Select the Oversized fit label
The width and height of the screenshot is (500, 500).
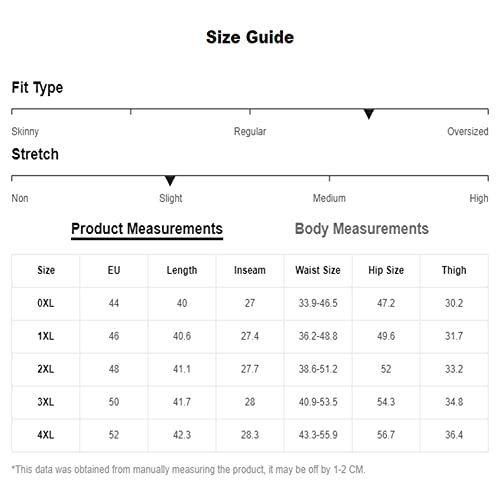pyautogui.click(x=468, y=131)
